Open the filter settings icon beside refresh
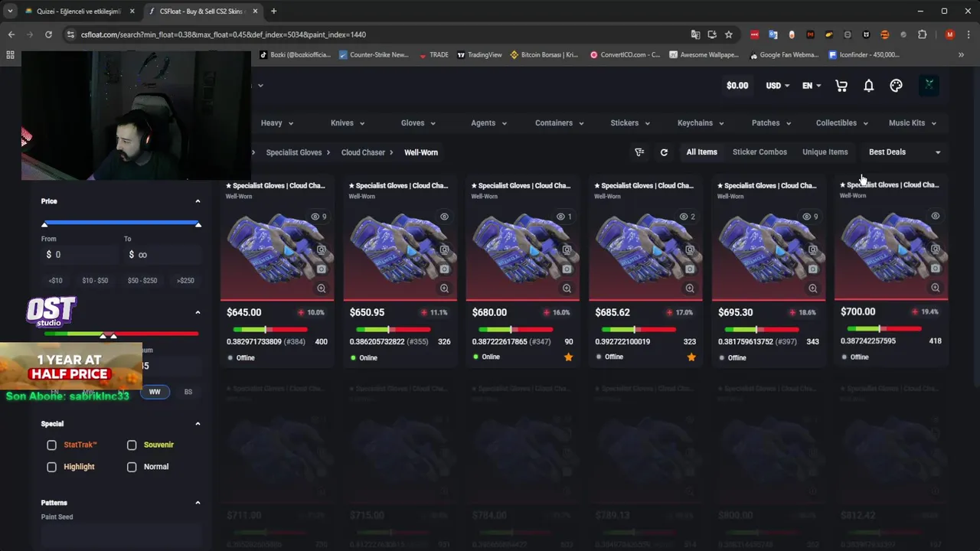Image resolution: width=980 pixels, height=551 pixels. click(639, 152)
